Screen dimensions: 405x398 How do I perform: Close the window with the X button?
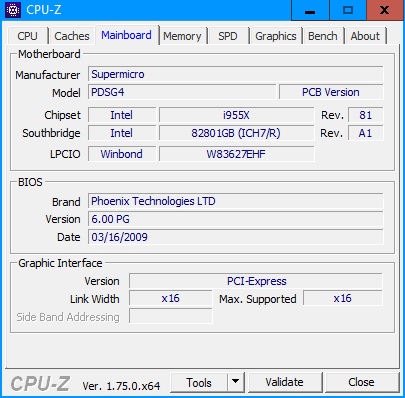[385, 10]
